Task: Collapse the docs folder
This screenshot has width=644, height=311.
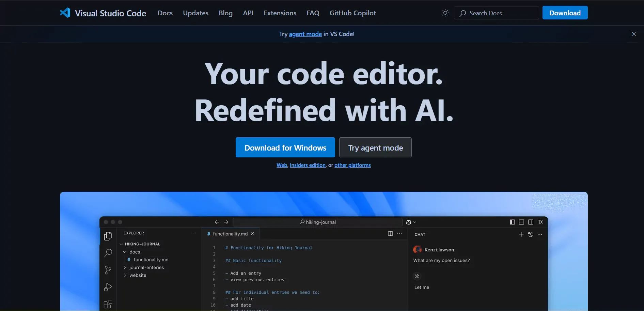Action: [x=125, y=252]
